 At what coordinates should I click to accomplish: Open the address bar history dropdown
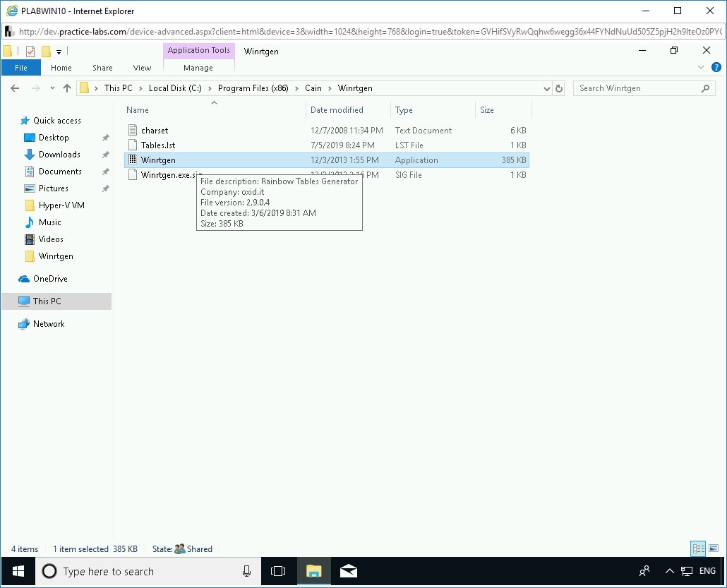(547, 88)
